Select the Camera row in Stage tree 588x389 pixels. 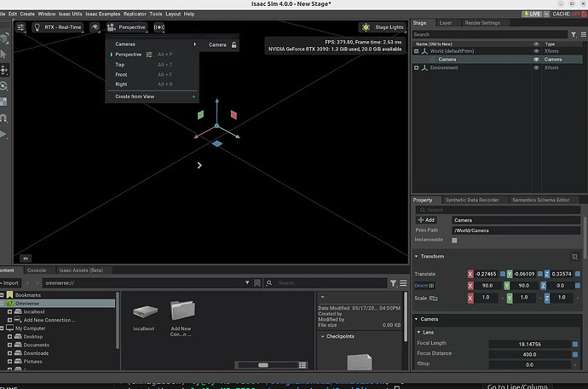[x=498, y=60]
